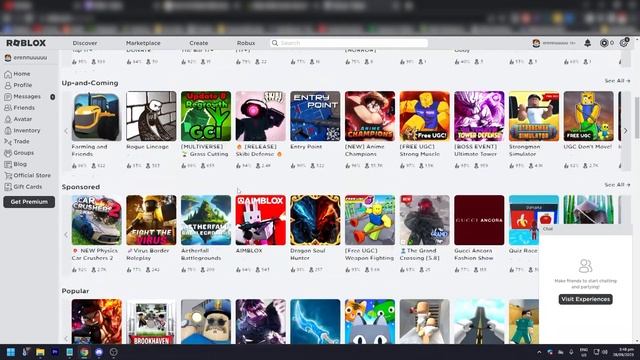Click the Up-and-Coming section heading

click(x=90, y=83)
